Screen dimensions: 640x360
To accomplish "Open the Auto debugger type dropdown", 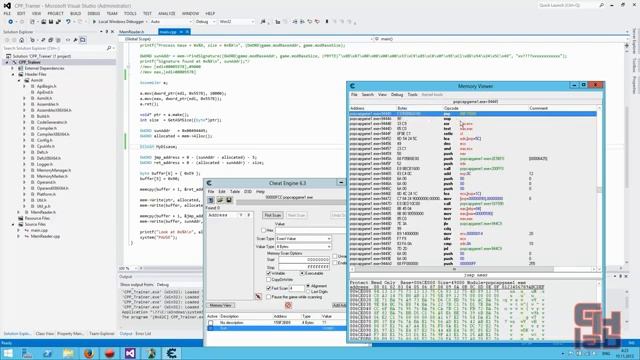I will tap(171, 22).
